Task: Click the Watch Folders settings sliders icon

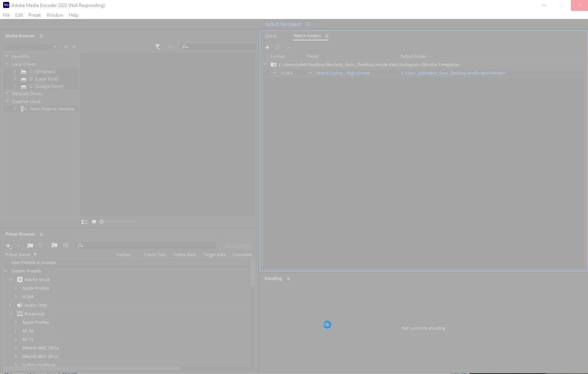Action: pyautogui.click(x=278, y=47)
